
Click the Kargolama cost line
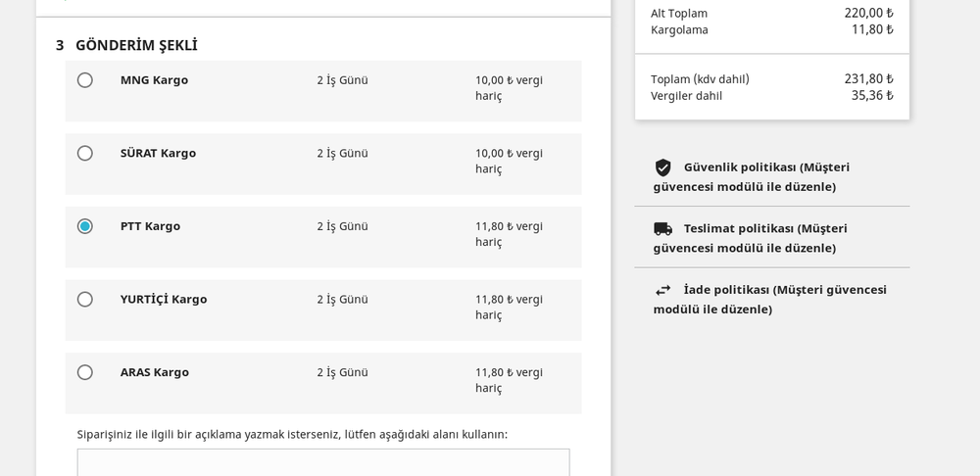[x=771, y=29]
